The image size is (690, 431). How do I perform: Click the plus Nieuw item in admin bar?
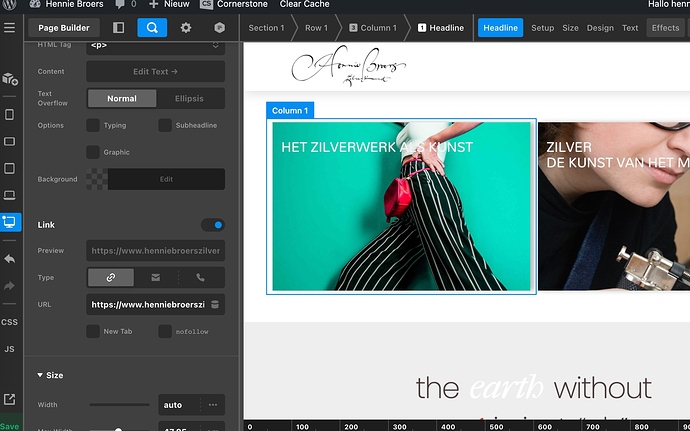click(169, 4)
